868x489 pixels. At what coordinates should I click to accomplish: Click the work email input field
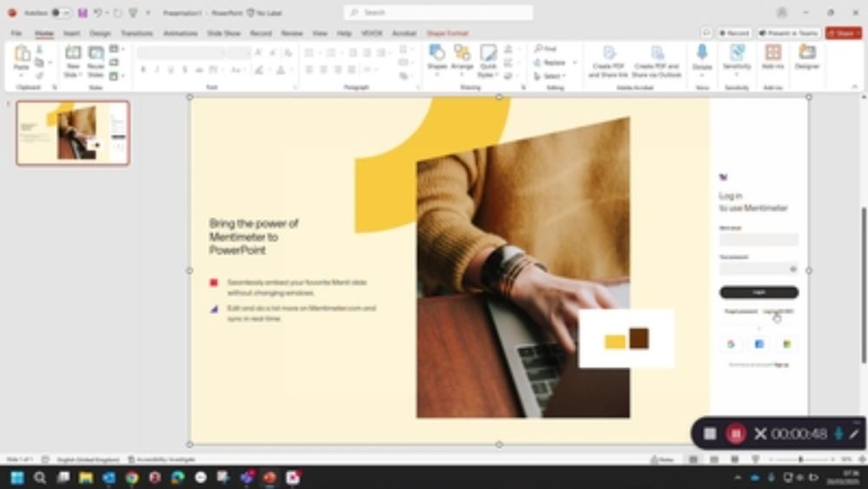tap(759, 239)
